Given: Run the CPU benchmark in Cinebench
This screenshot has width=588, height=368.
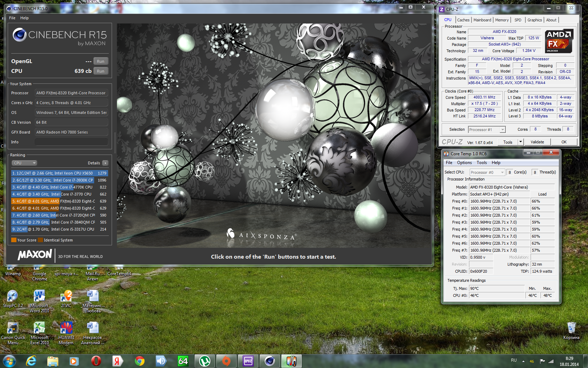Looking at the screenshot, I should (x=100, y=71).
